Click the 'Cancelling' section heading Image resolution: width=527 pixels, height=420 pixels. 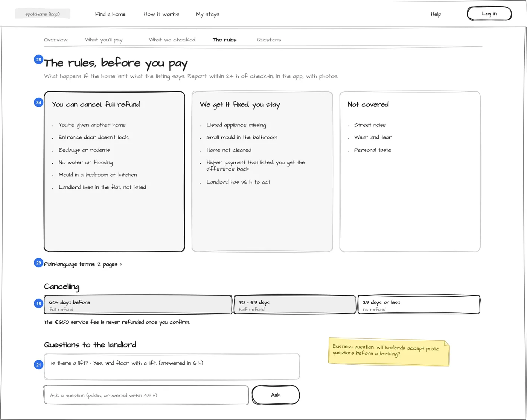[x=62, y=287]
